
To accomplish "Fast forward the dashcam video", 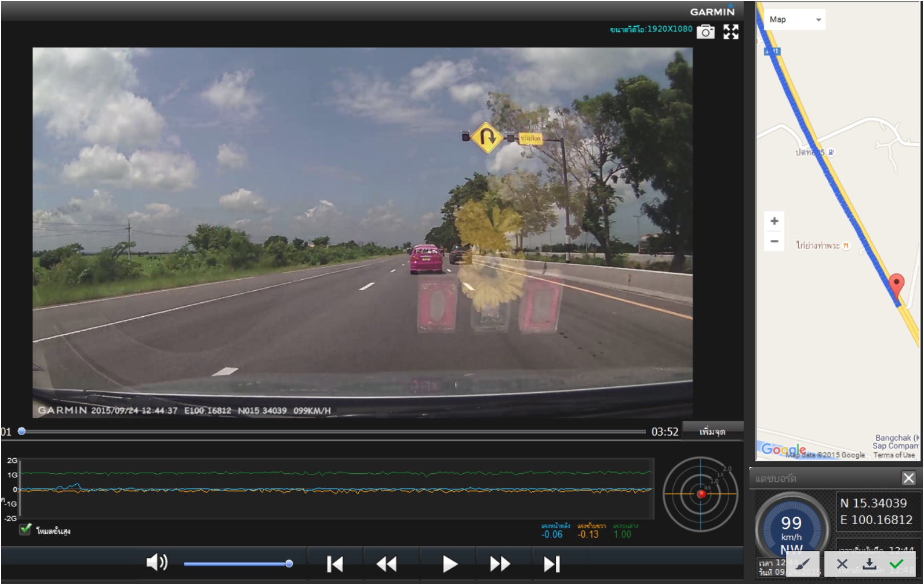I will coord(500,564).
